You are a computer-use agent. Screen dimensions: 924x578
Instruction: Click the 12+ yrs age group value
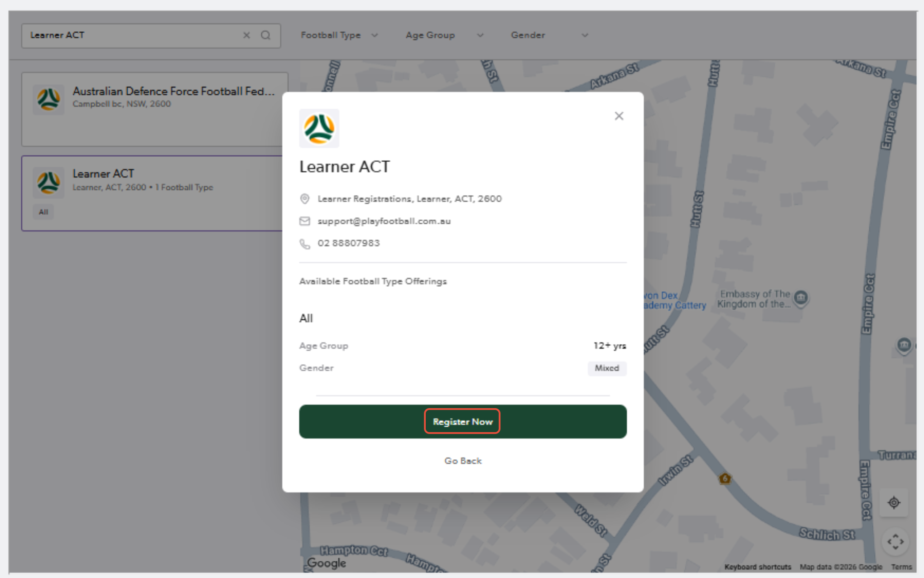[x=610, y=346]
